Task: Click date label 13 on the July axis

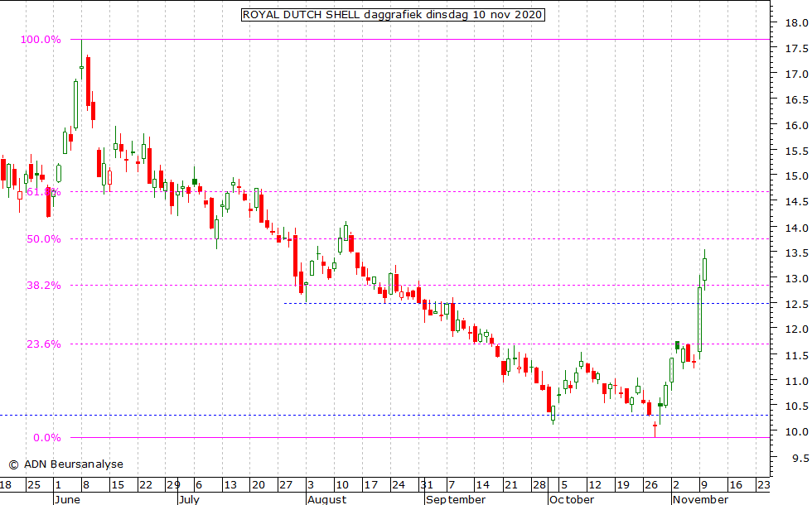Action: [230, 485]
